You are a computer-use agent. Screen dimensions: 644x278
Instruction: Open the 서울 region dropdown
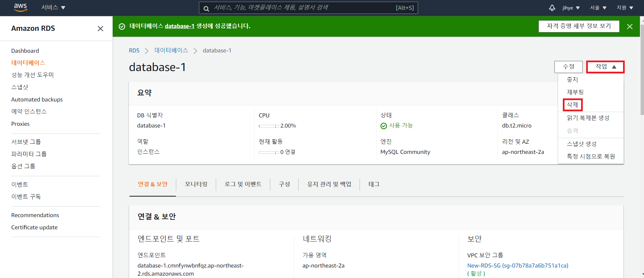(x=598, y=8)
